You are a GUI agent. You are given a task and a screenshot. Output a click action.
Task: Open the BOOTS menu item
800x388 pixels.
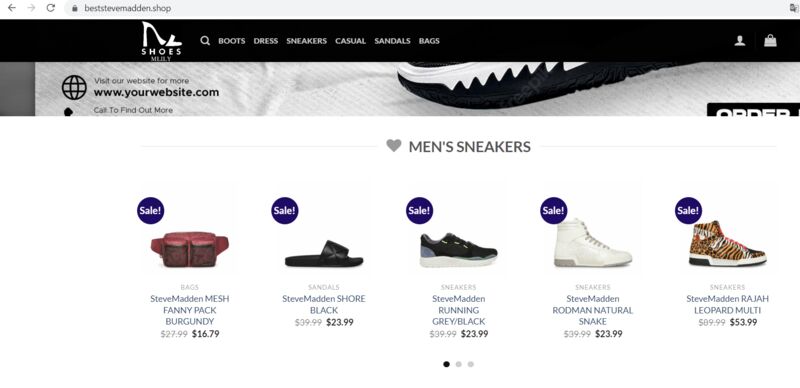pos(232,41)
